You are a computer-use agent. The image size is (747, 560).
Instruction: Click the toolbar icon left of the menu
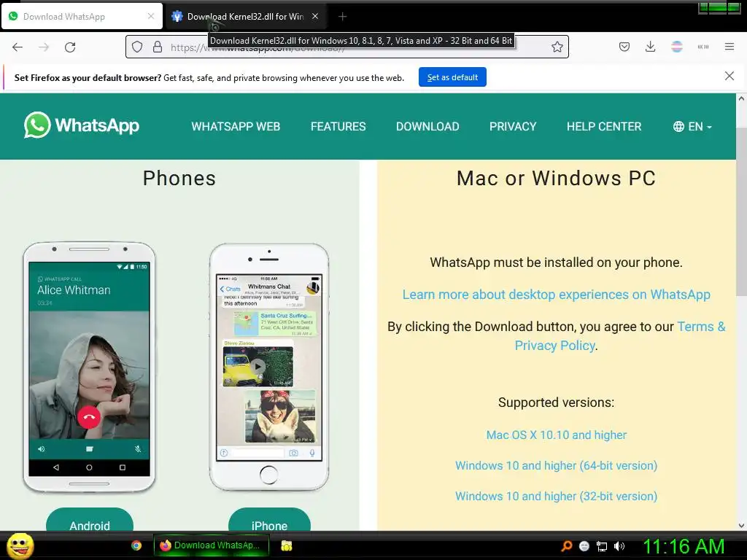pyautogui.click(x=703, y=47)
